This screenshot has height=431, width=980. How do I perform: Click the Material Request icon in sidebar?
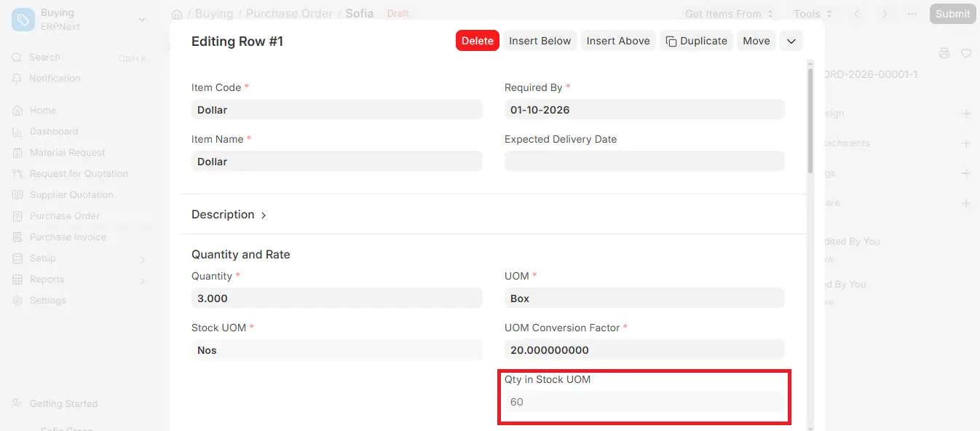click(x=17, y=153)
